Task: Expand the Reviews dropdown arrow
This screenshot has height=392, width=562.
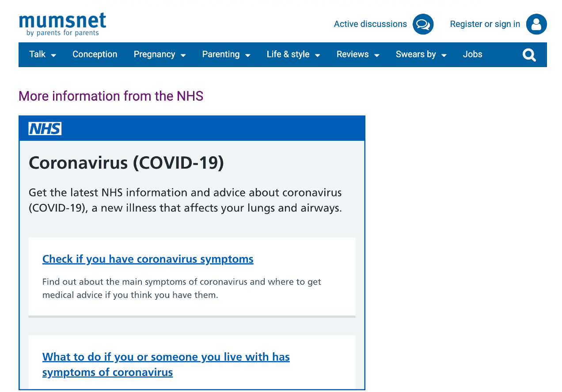Action: pyautogui.click(x=377, y=56)
